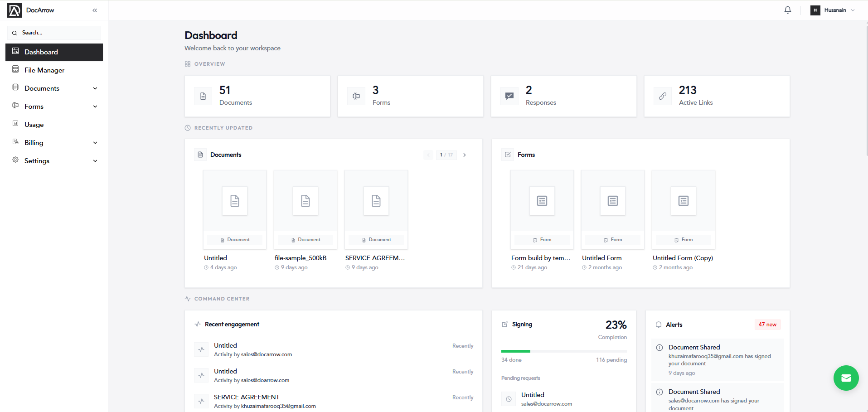Click the Active Links chain icon
This screenshot has height=412, width=868.
(662, 96)
